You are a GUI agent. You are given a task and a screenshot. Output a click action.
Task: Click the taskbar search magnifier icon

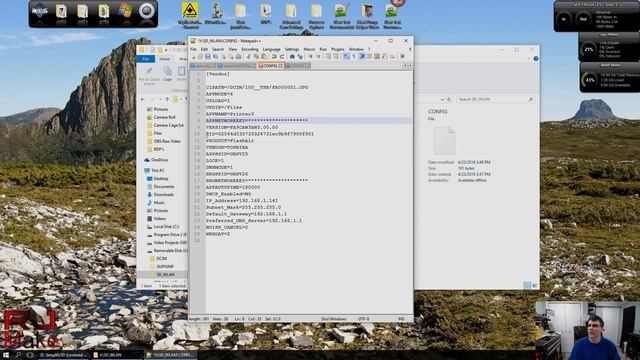18,355
